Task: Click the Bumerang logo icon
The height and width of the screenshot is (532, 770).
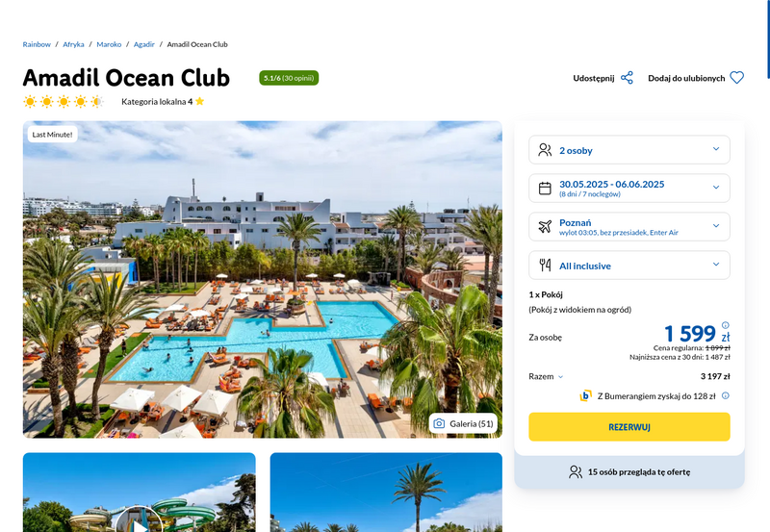Action: 585,395
